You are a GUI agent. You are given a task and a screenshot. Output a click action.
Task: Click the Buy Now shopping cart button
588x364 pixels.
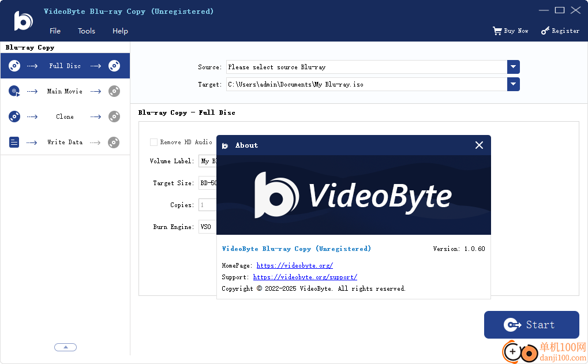(x=510, y=31)
